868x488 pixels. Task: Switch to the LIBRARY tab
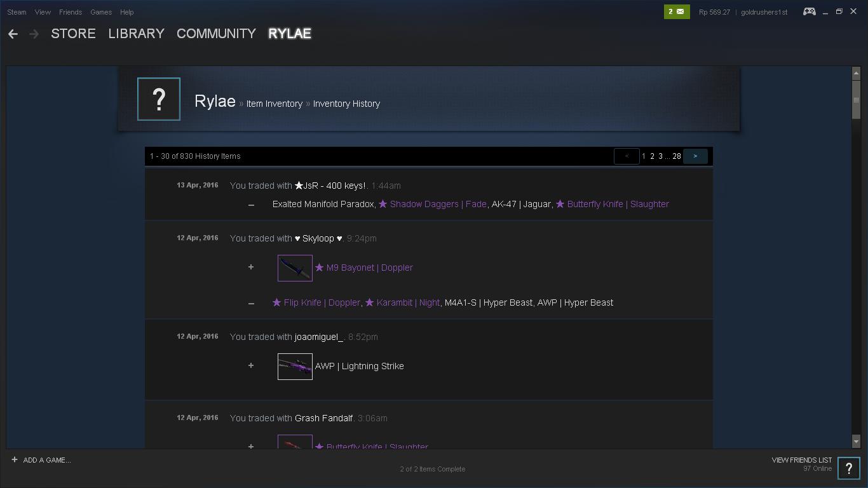(136, 34)
